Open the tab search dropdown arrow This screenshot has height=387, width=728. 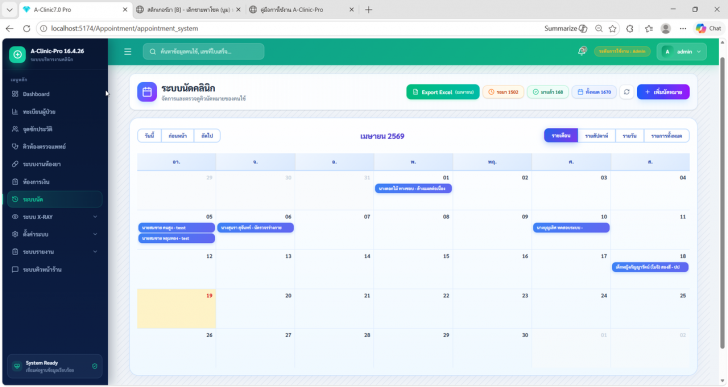[9, 10]
